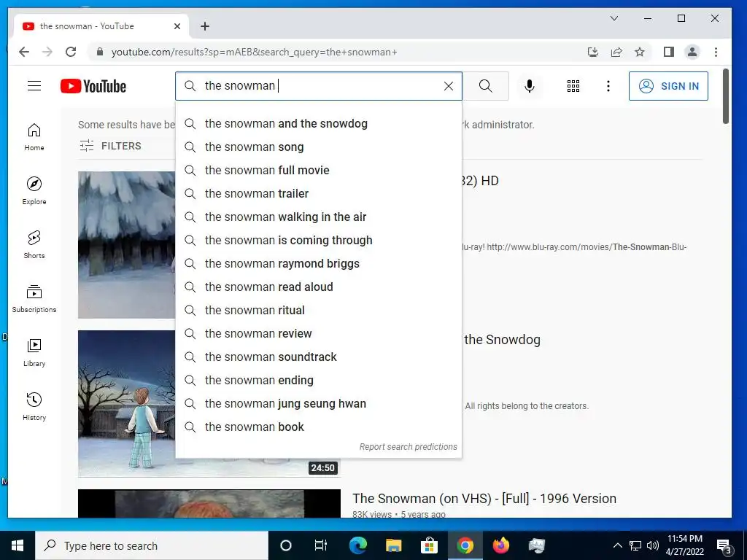Image resolution: width=747 pixels, height=560 pixels.
Task: Pick 'the snowman review' suggestion
Action: [x=319, y=334]
